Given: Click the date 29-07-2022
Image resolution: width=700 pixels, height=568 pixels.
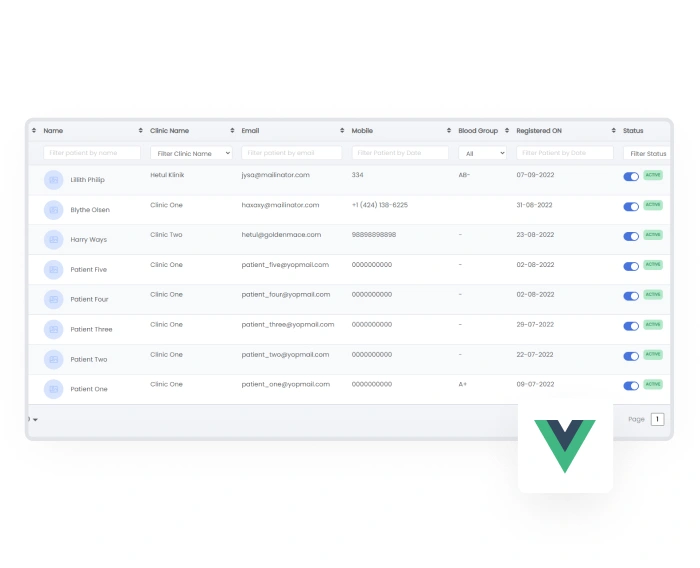Looking at the screenshot, I should pos(535,325).
